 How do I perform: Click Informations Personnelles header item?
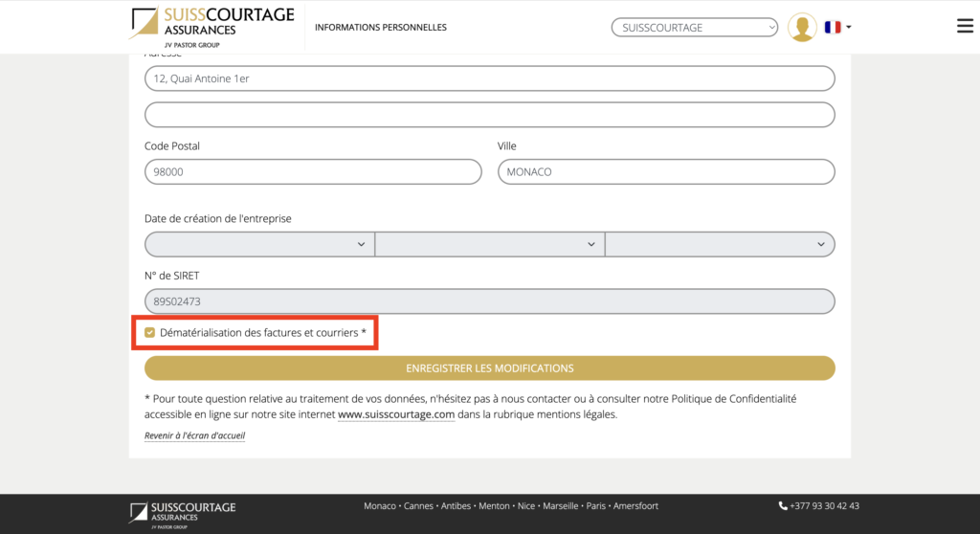(x=380, y=28)
